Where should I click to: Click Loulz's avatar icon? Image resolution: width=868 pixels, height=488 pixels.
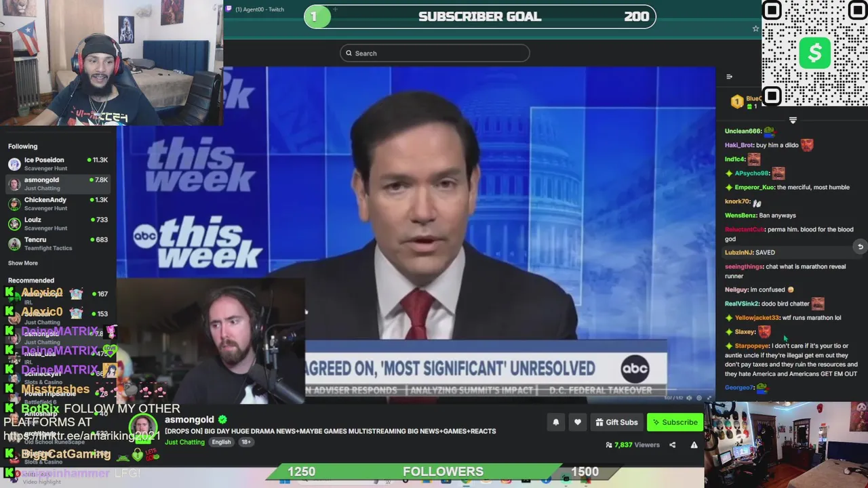pyautogui.click(x=14, y=224)
